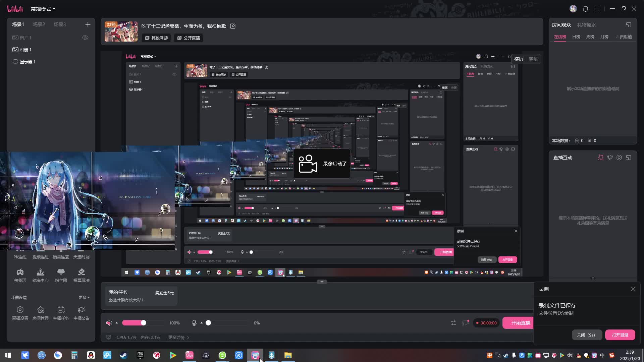This screenshot has width=644, height=362.
Task: Edit the stream title with pencil icon
Action: (233, 26)
